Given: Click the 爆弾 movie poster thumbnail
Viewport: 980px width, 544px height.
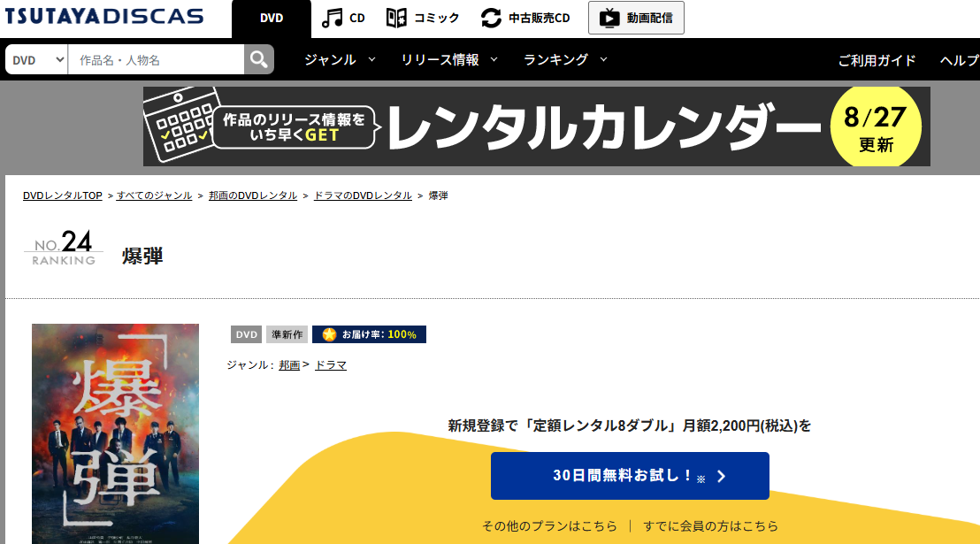Looking at the screenshot, I should click(115, 434).
